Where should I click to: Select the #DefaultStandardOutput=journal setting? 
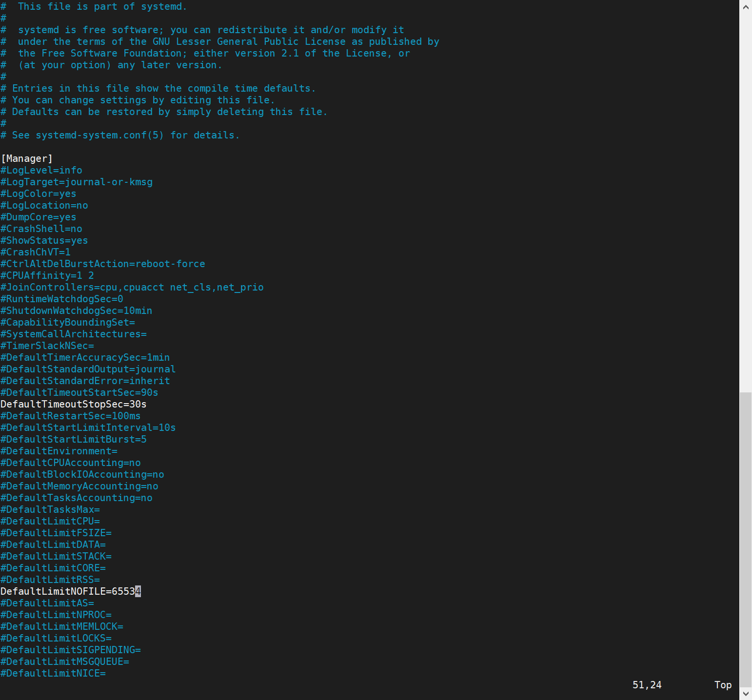coord(88,369)
